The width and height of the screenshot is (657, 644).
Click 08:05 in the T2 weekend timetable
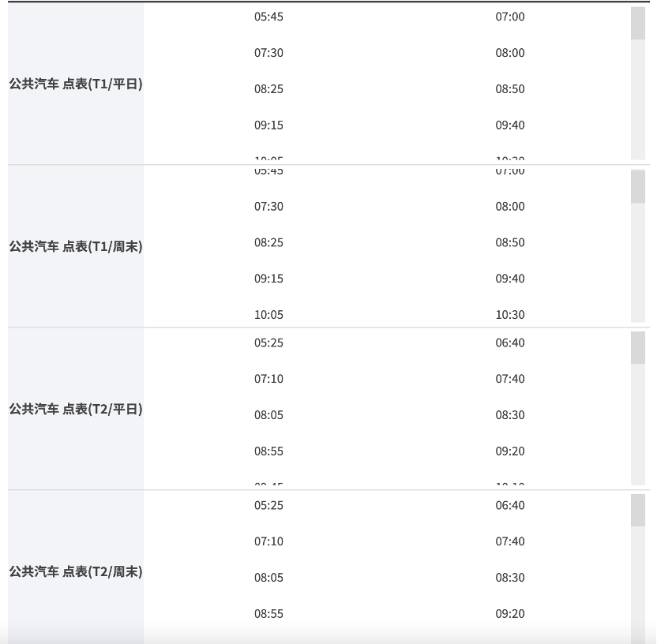click(x=268, y=577)
